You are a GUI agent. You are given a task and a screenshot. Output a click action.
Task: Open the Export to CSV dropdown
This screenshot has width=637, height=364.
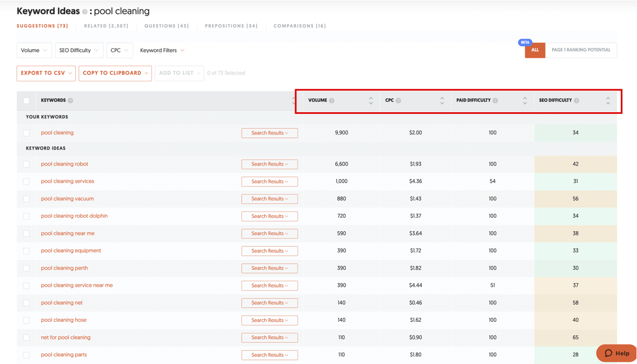[46, 73]
